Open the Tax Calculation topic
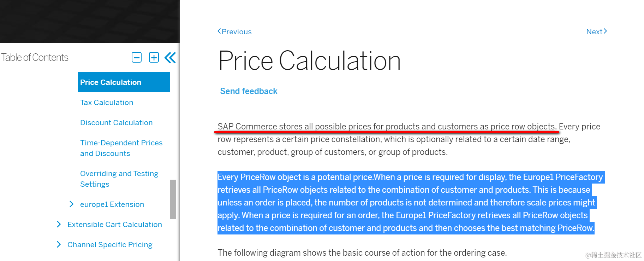 [x=107, y=103]
